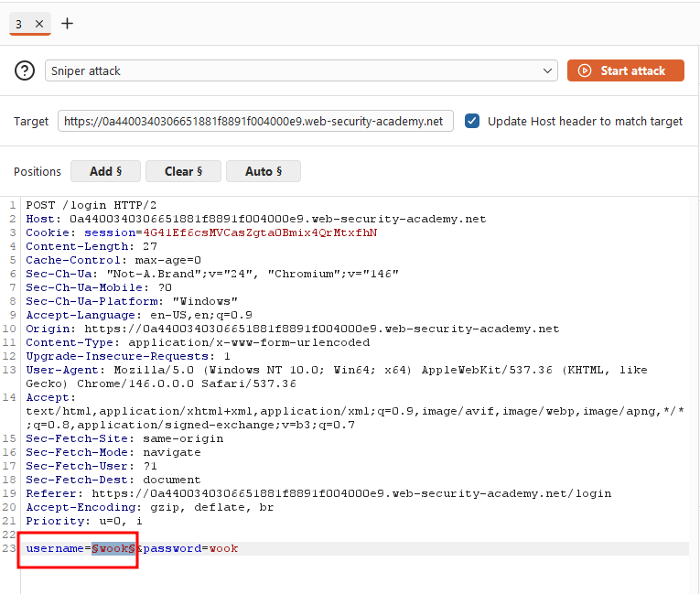Open the Sniper attack type dropdown
This screenshot has width=700, height=594.
click(x=301, y=70)
